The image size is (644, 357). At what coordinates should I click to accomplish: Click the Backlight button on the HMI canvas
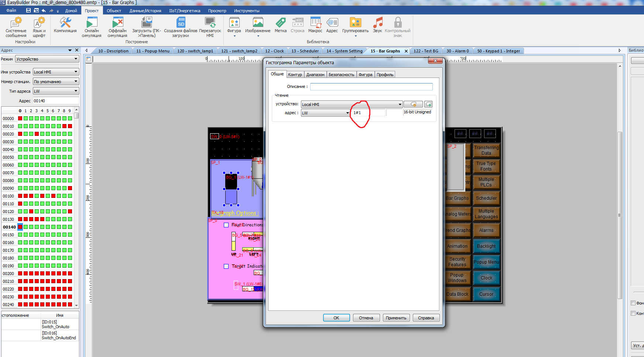(486, 246)
